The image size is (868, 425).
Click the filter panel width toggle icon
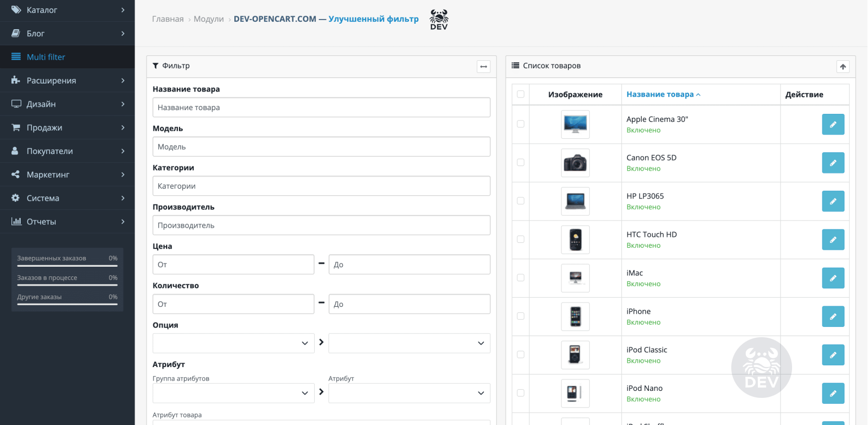click(483, 67)
